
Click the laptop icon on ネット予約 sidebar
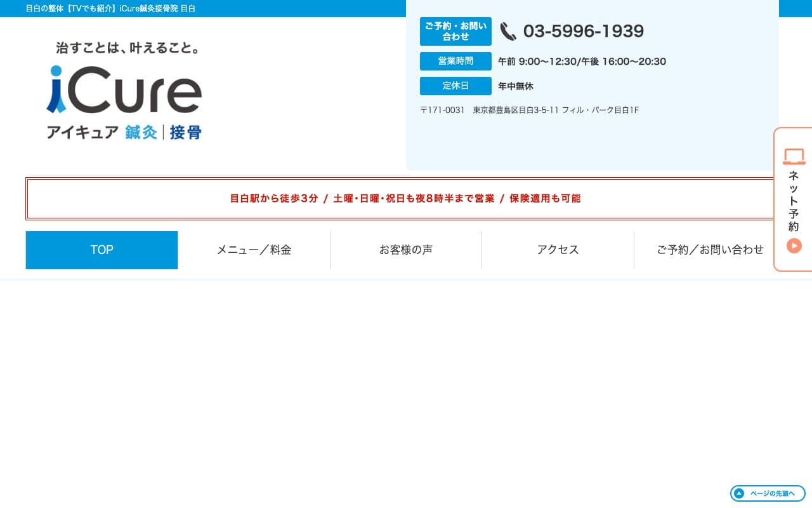tap(794, 156)
